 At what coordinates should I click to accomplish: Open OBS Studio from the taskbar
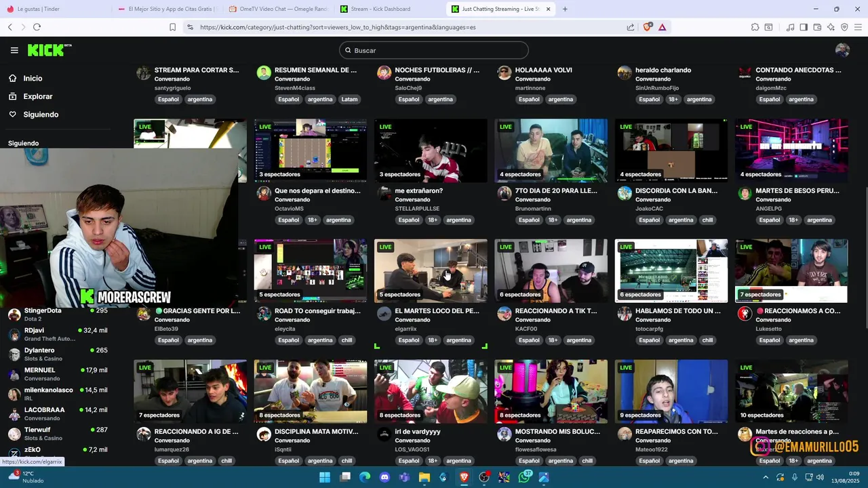tap(484, 477)
